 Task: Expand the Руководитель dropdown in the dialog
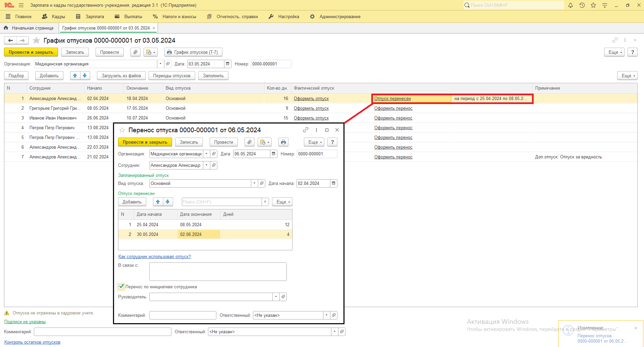tap(276, 297)
